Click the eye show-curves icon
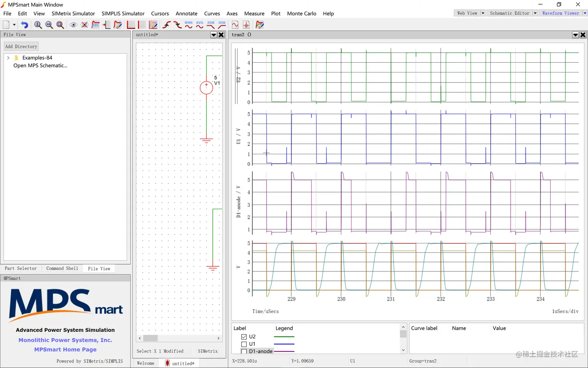The width and height of the screenshot is (588, 368). [73, 25]
